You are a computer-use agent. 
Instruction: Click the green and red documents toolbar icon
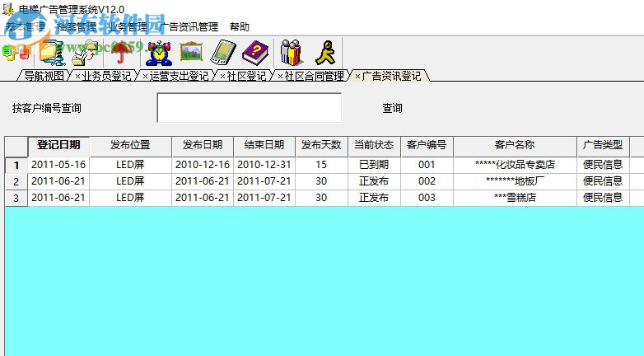(x=16, y=53)
